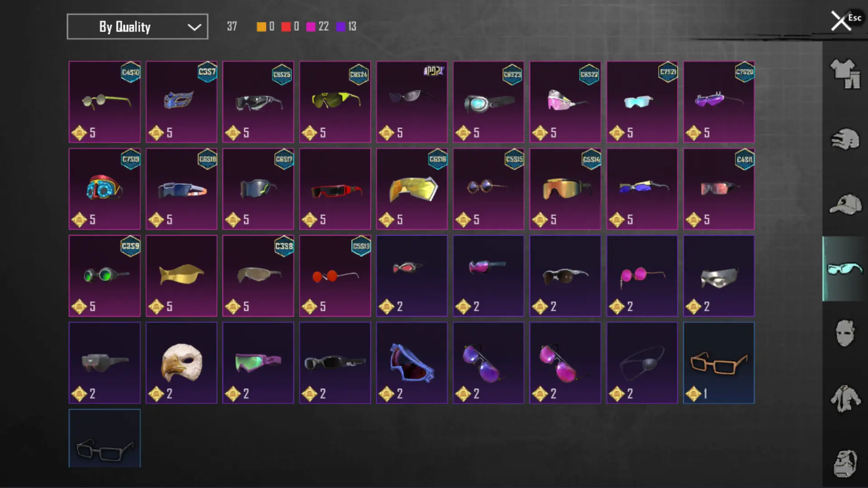Viewport: 868px width, 488px height.
Task: Expand the By Quality sort dropdown
Action: pos(137,27)
